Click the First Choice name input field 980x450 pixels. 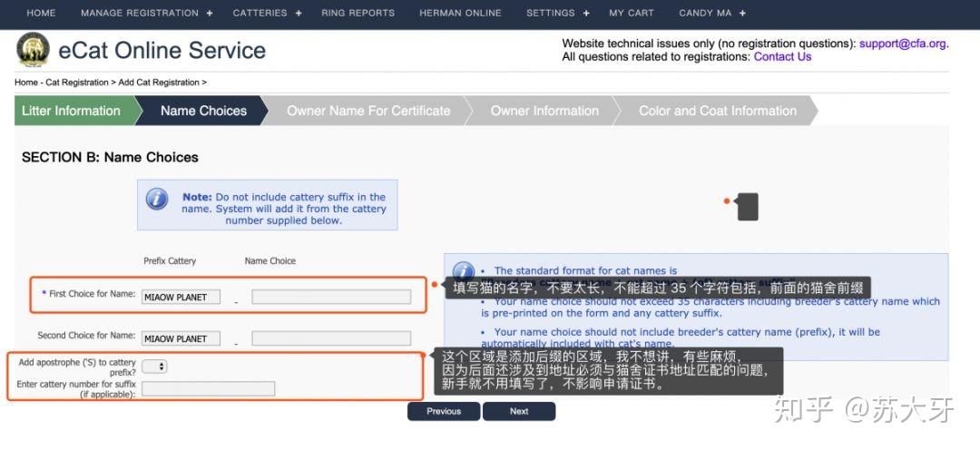coord(331,297)
